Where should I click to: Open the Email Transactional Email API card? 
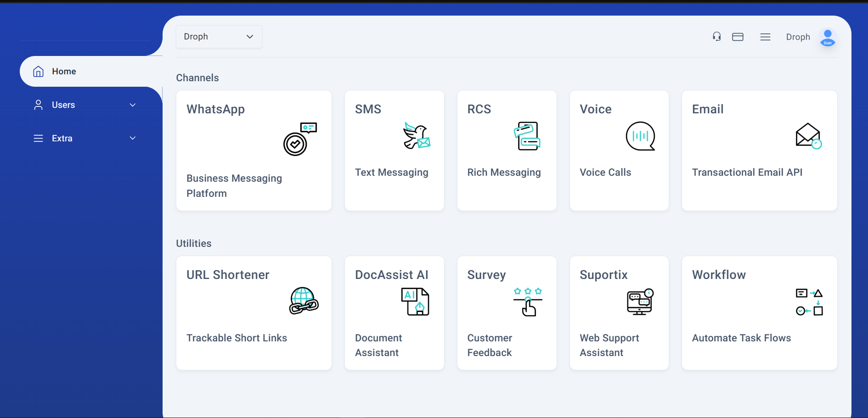[759, 150]
